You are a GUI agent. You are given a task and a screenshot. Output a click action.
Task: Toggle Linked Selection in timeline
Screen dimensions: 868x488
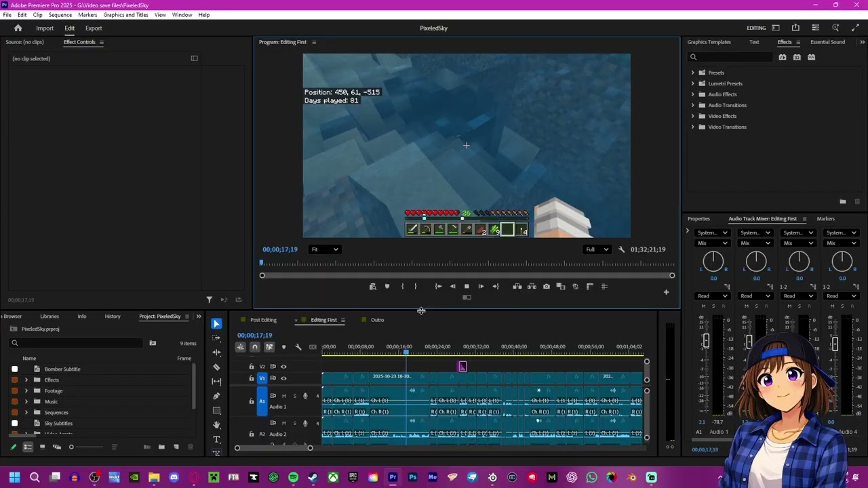click(269, 347)
